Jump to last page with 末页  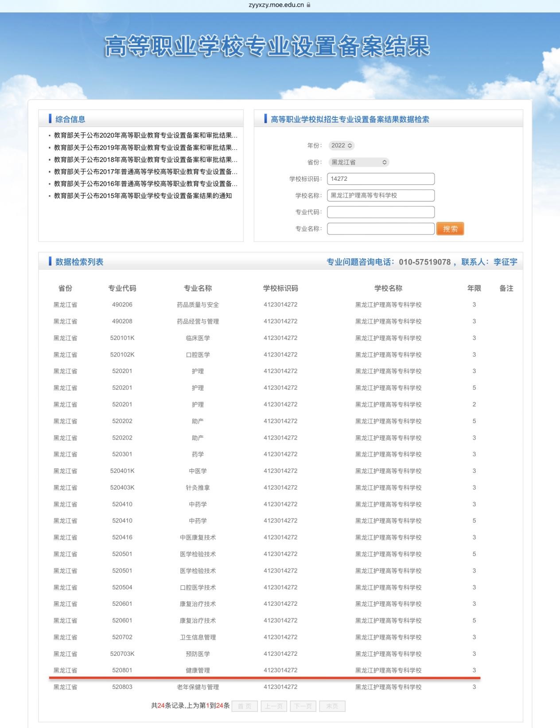click(332, 706)
